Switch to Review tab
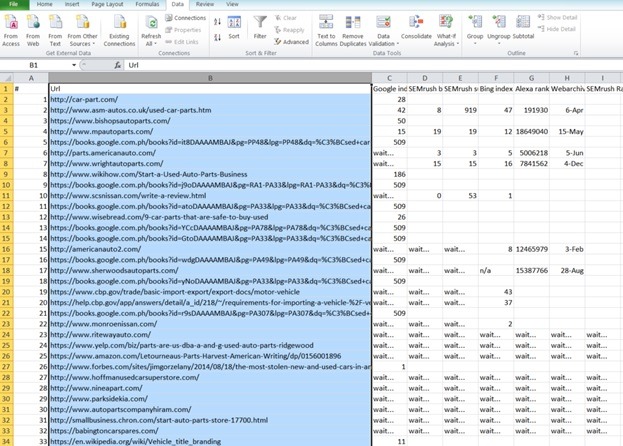623x446 pixels. [x=205, y=4]
